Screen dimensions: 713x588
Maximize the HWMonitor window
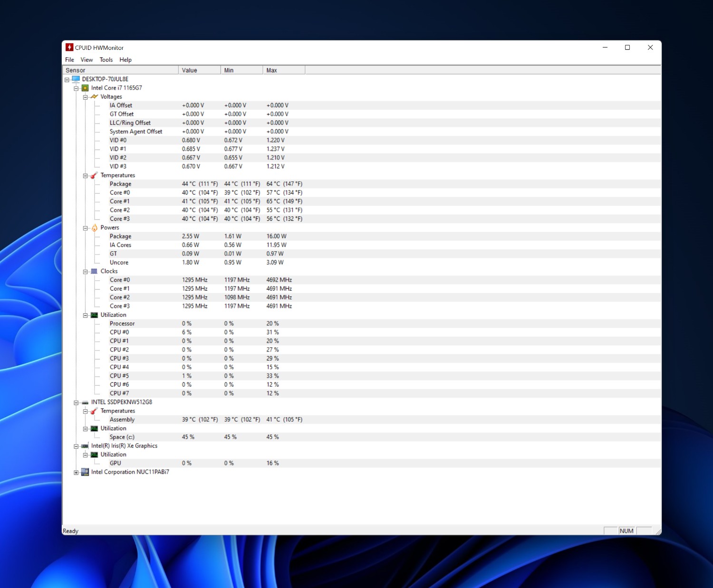(x=627, y=47)
